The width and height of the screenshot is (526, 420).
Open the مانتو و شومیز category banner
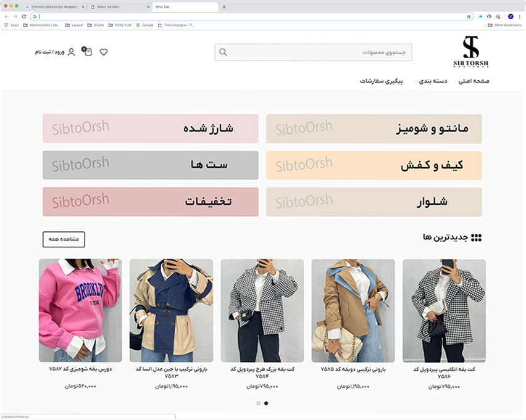point(374,129)
